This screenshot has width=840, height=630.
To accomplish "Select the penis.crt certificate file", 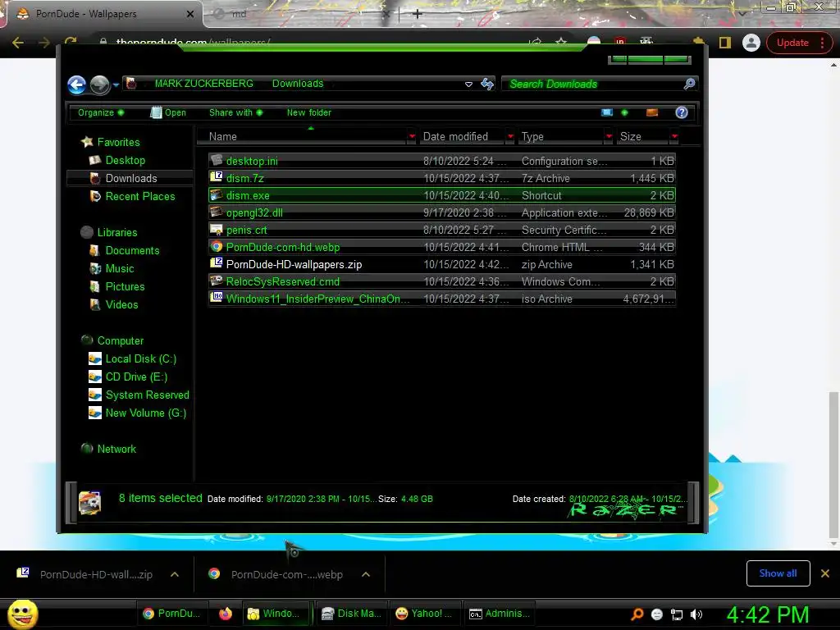I will [x=442, y=230].
